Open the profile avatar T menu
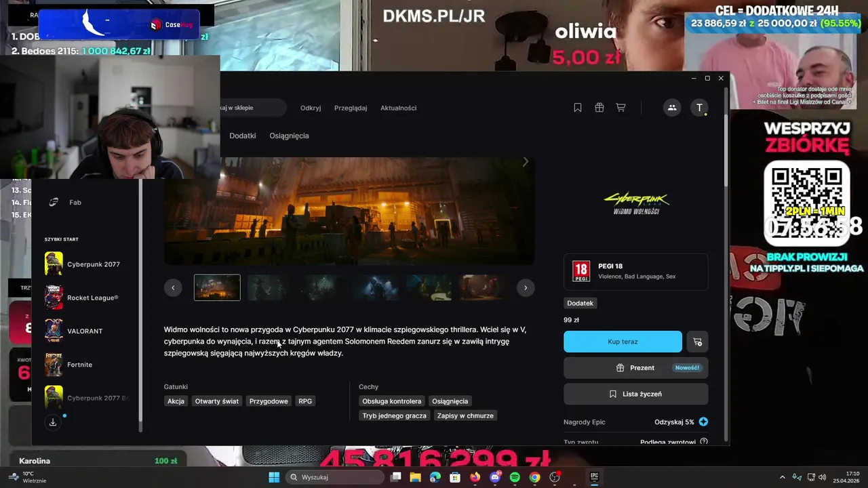The width and height of the screenshot is (868, 488). (x=700, y=108)
